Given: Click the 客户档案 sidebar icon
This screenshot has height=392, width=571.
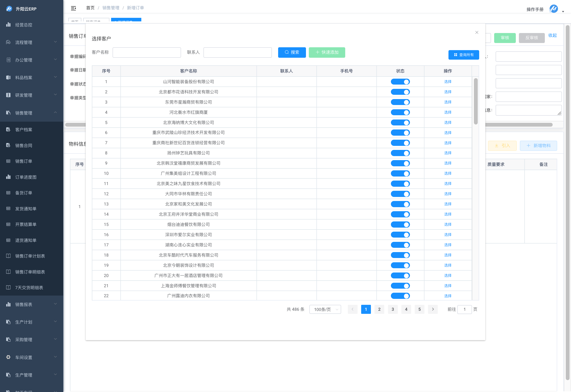Looking at the screenshot, I should [x=8, y=129].
